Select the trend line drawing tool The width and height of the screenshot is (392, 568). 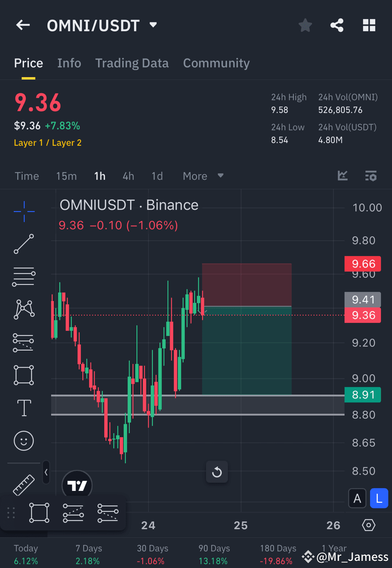24,244
